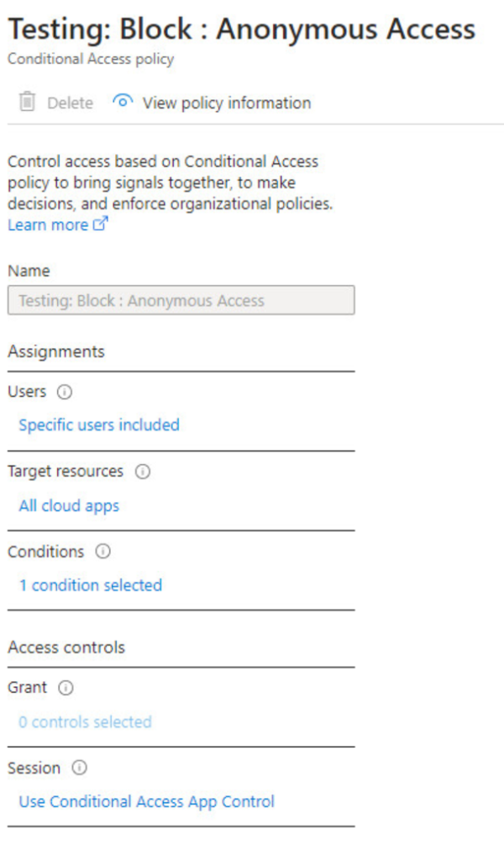Viewport: 504px width, 861px height.
Task: Click the Access controls section heading
Action: (66, 647)
